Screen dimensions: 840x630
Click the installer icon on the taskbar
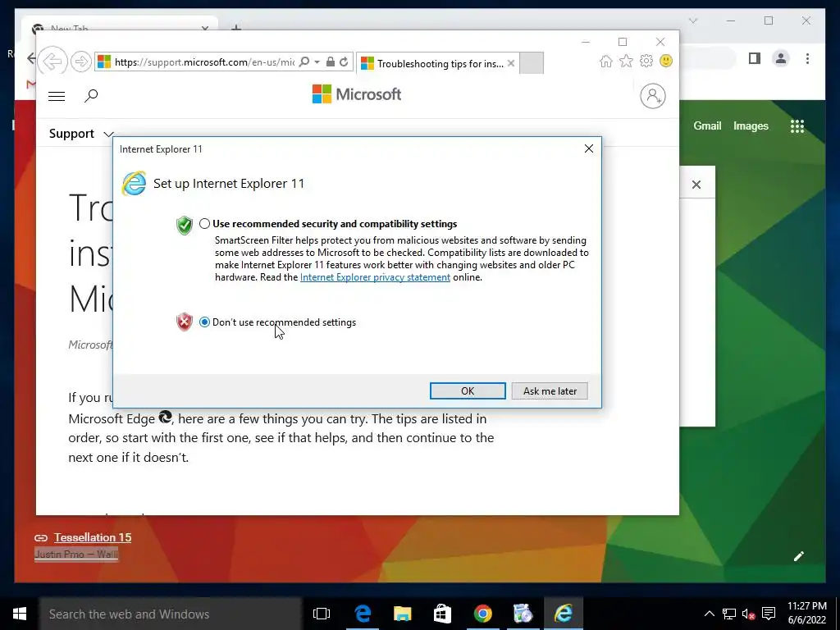click(523, 614)
